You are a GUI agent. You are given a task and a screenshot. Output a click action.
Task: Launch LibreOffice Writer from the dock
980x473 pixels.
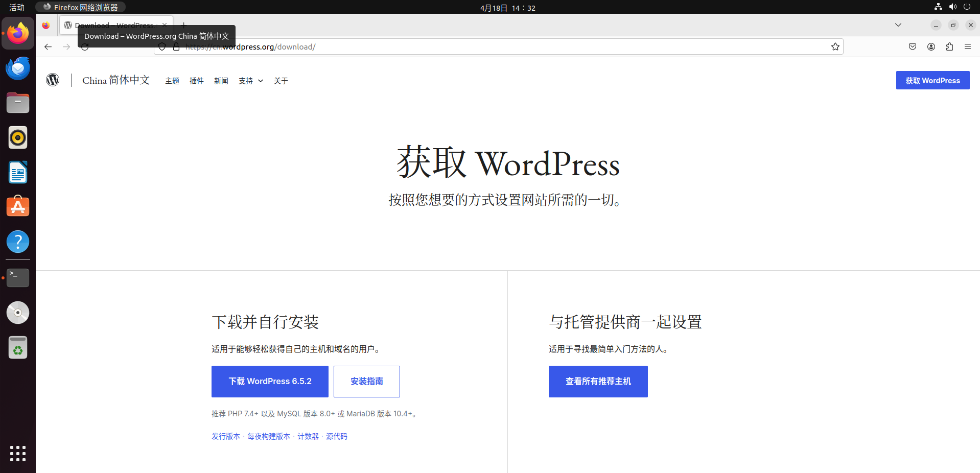[x=18, y=172]
